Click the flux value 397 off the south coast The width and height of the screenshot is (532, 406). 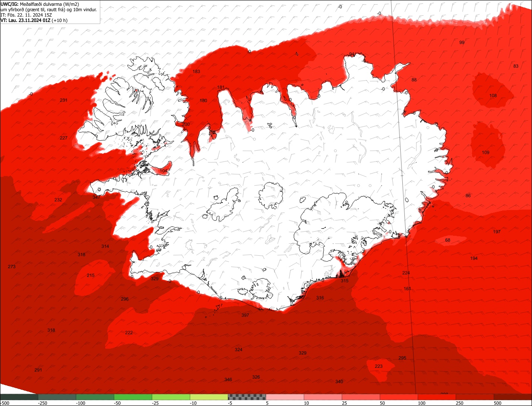(x=245, y=315)
